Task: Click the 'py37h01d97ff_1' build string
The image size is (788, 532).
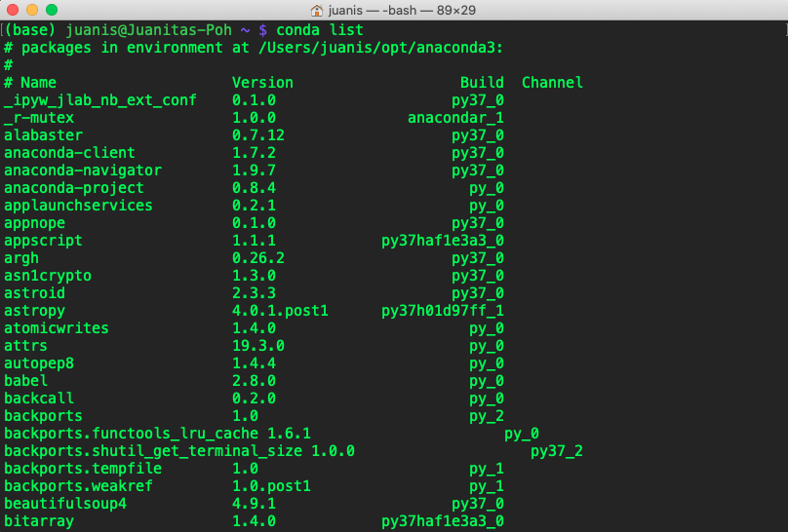Action: pos(443,311)
